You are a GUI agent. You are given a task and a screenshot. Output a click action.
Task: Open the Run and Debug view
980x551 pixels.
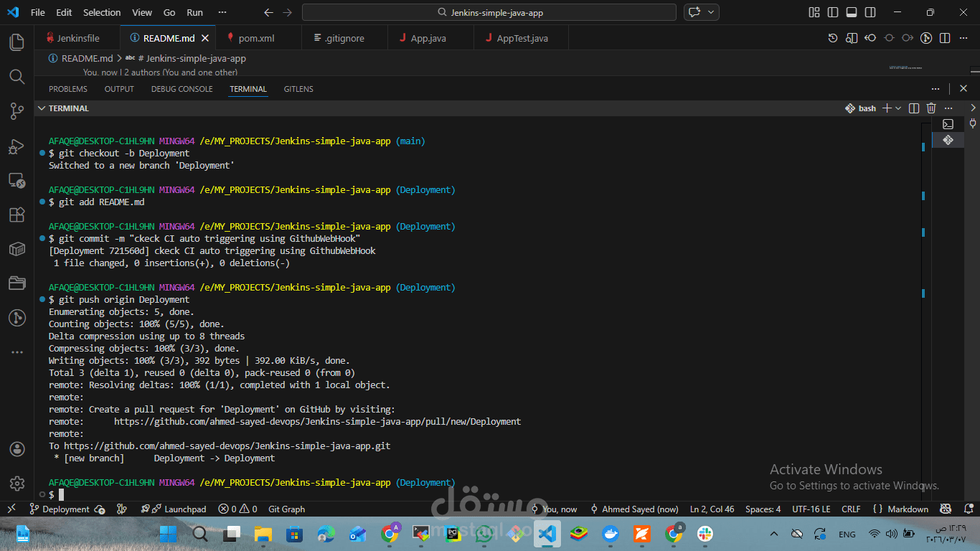(x=17, y=146)
